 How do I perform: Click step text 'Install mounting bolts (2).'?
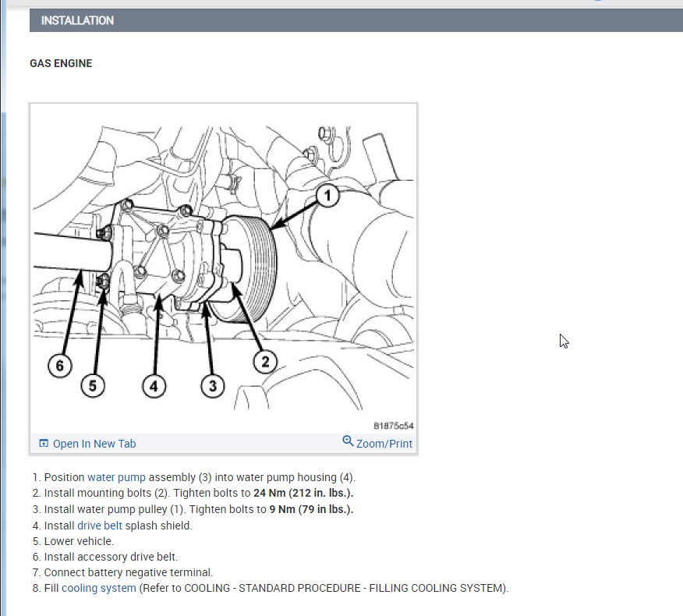tap(107, 493)
